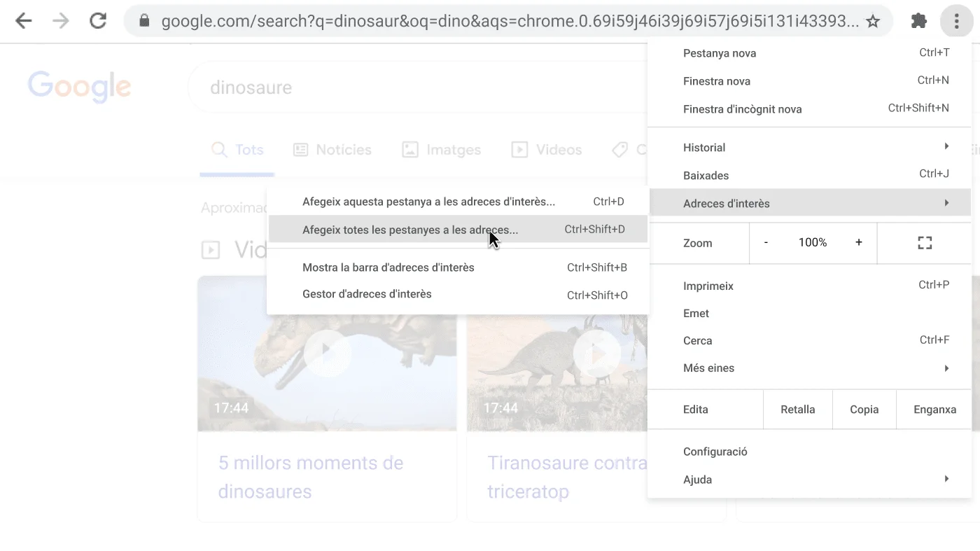The image size is (980, 551).
Task: Click the page reload icon
Action: (98, 21)
